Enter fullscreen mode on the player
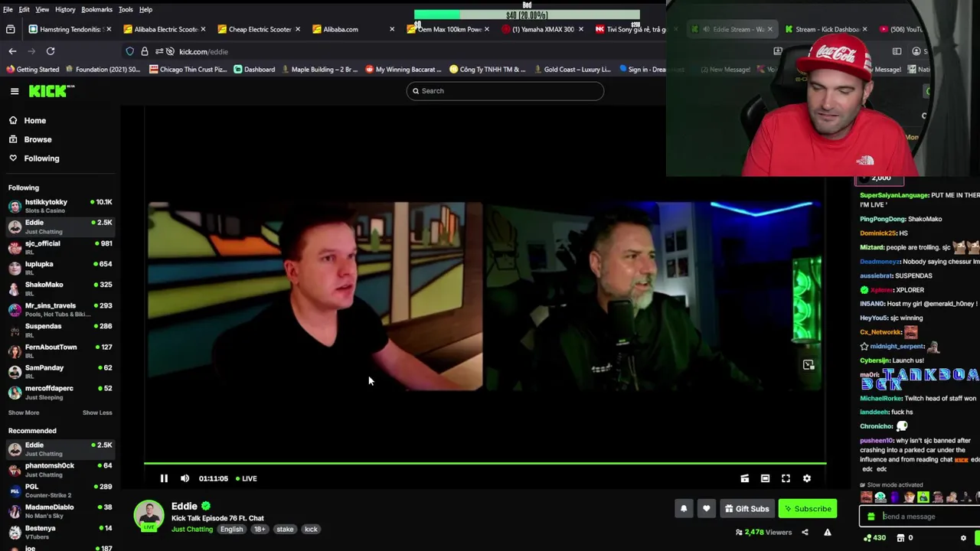Viewport: 980px width, 551px height. pyautogui.click(x=786, y=478)
